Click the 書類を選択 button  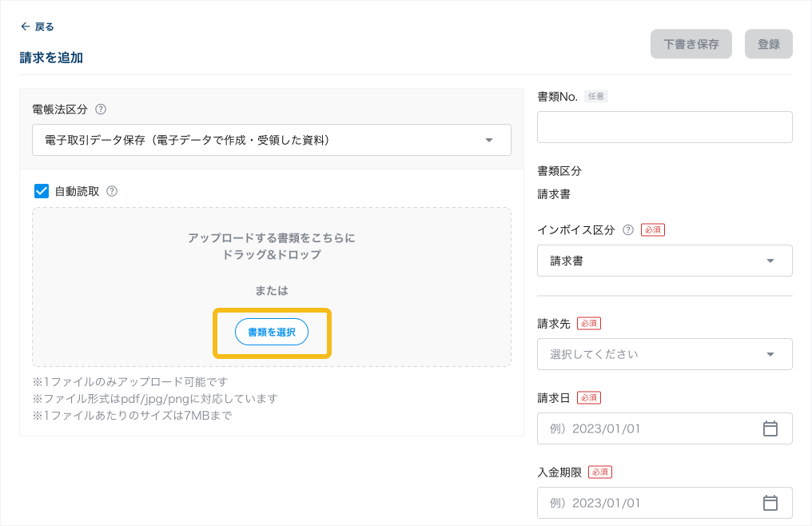[x=272, y=332]
